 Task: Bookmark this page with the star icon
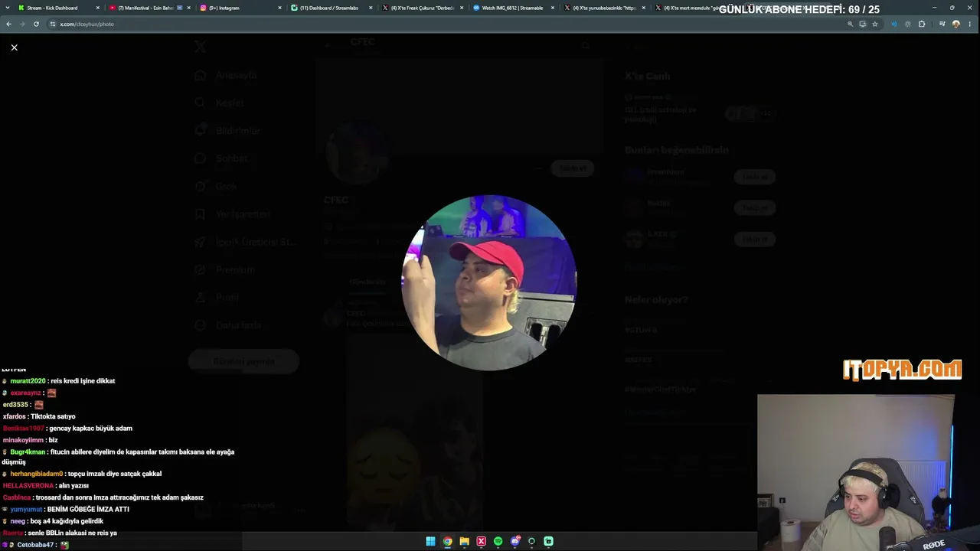tap(875, 24)
